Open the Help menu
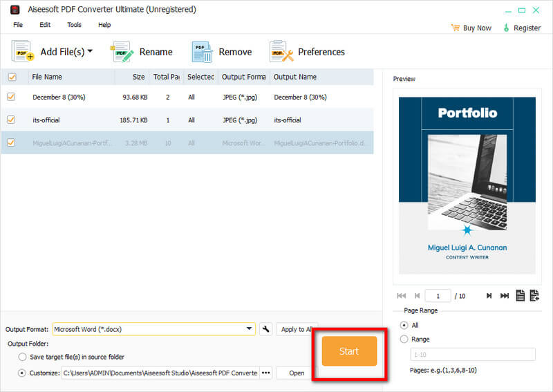This screenshot has width=553, height=392. click(x=104, y=25)
